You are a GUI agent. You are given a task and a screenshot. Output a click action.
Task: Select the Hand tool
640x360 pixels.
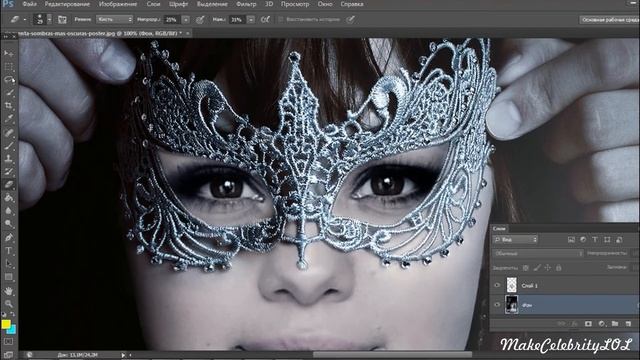pyautogui.click(x=9, y=291)
